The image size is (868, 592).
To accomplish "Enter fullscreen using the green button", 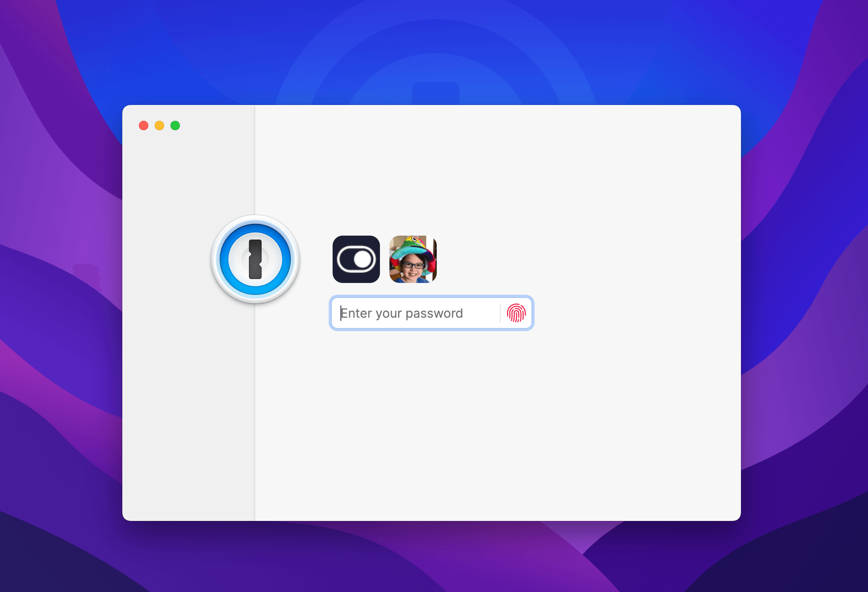I will point(175,125).
